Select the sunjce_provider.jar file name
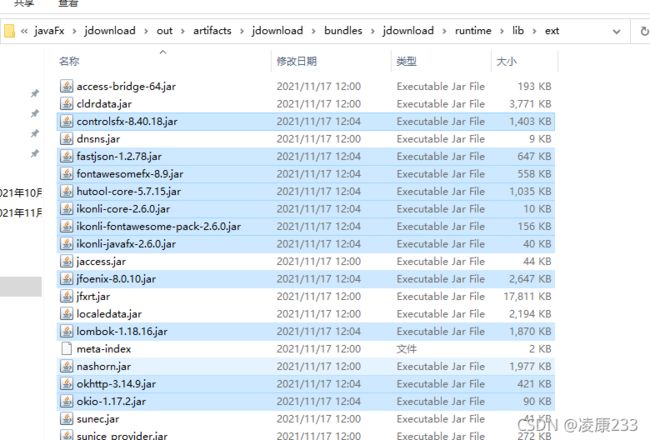The width and height of the screenshot is (650, 440). [122, 435]
